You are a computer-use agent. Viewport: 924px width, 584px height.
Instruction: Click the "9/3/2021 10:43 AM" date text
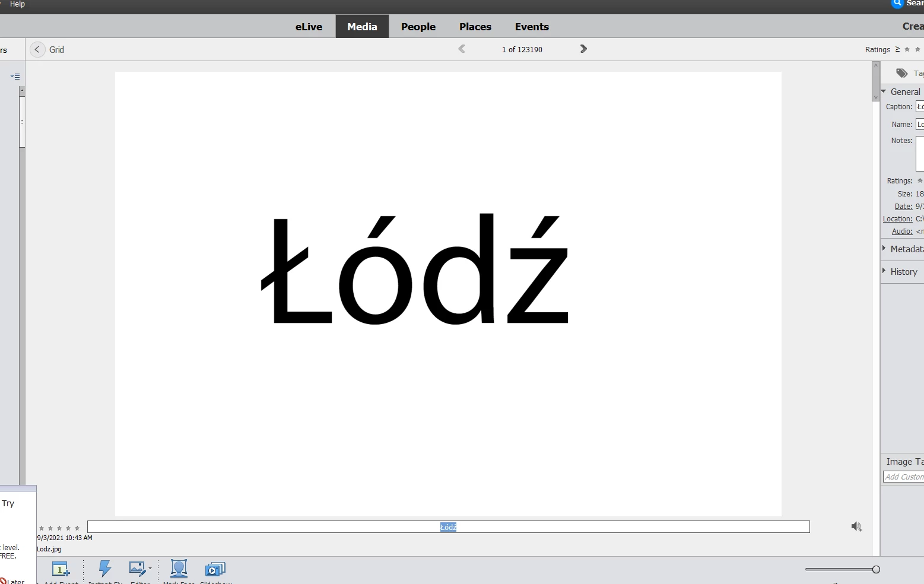point(65,538)
